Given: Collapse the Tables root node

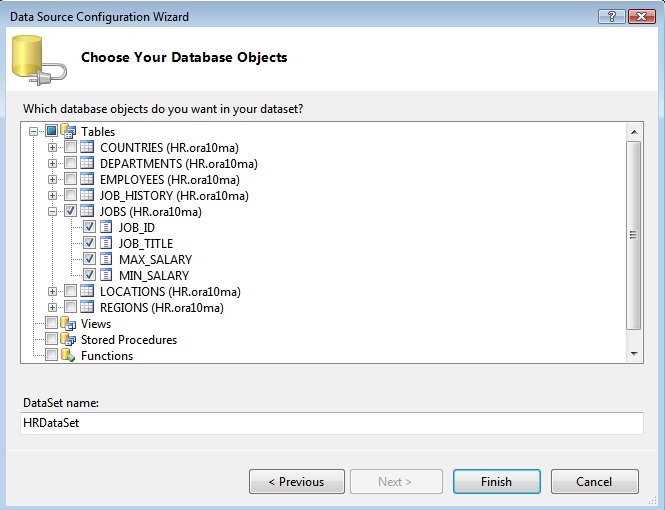Looking at the screenshot, I should 35,132.
